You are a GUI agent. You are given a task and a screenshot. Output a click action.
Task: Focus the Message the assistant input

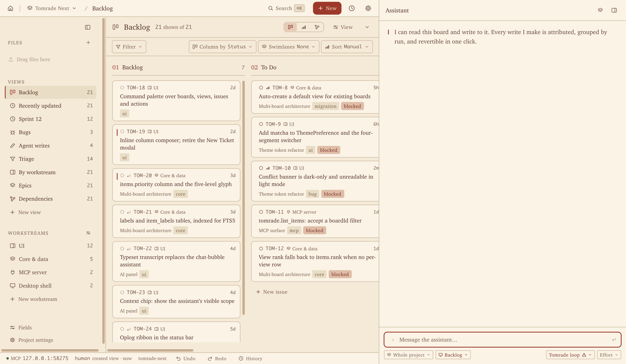point(502,340)
